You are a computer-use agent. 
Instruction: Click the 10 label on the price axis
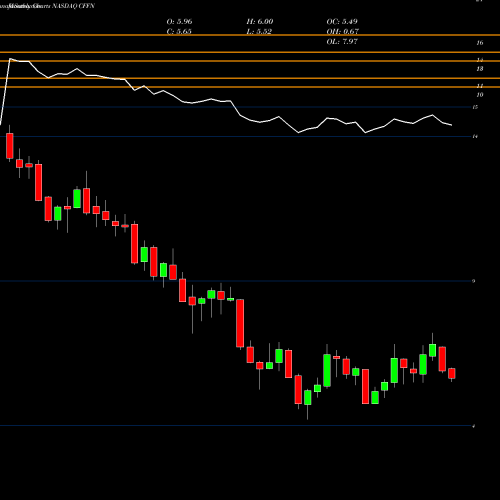[x=480, y=95]
